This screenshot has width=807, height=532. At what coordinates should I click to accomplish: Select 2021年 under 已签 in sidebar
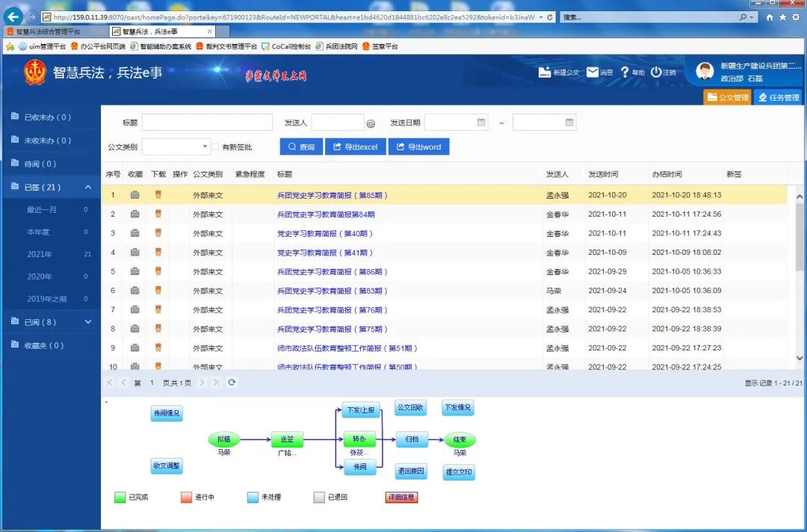coord(40,254)
